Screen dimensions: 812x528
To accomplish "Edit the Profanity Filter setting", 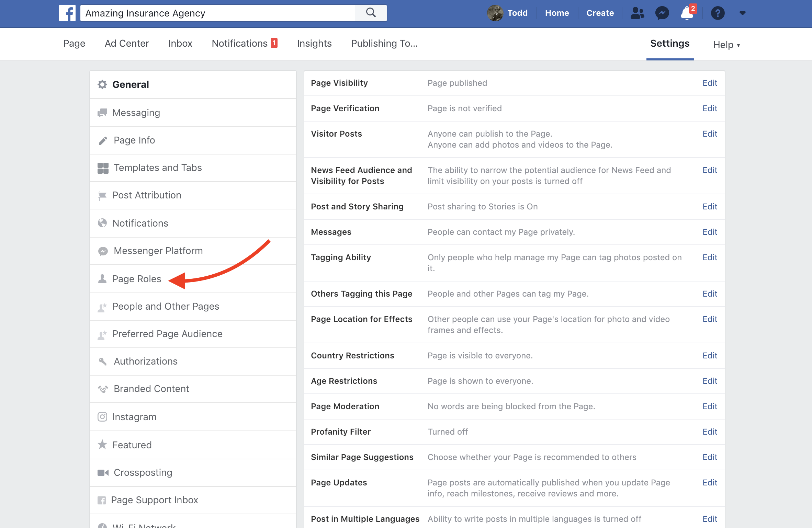I will coord(710,432).
